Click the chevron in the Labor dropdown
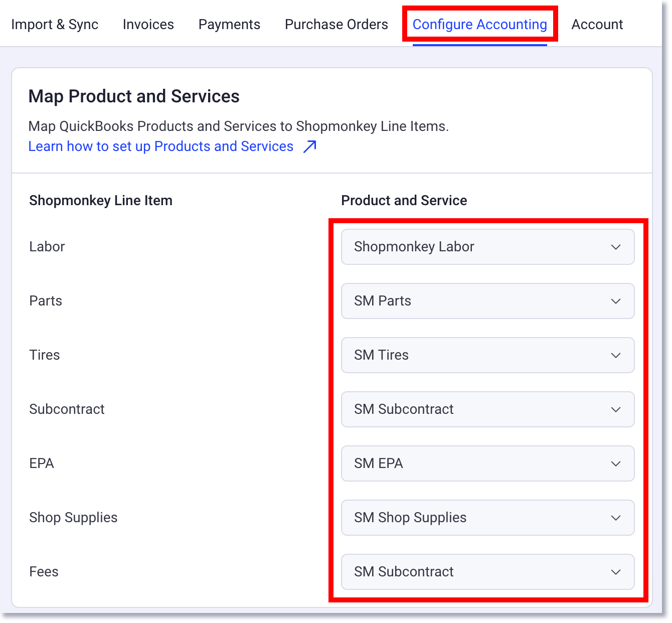The height and width of the screenshot is (623, 672). [x=616, y=247]
